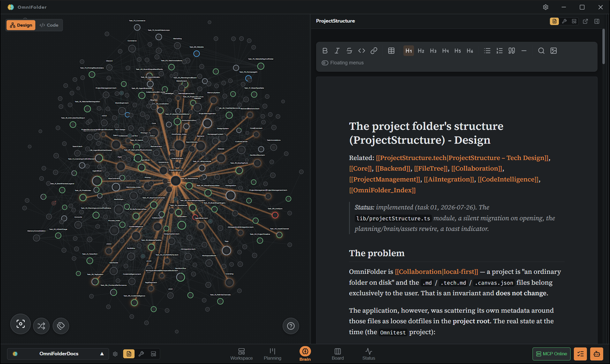
Task: Open app settings gear in the title bar
Action: coord(546,7)
